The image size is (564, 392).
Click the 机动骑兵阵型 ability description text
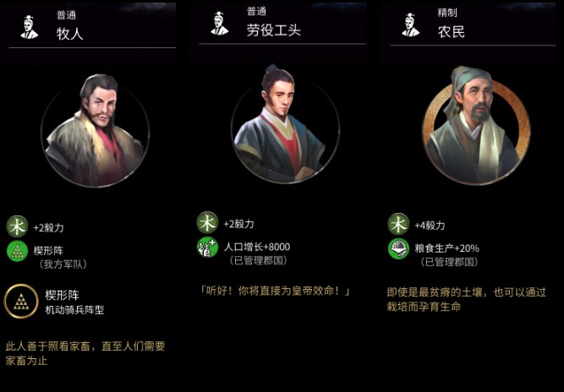pos(74,310)
